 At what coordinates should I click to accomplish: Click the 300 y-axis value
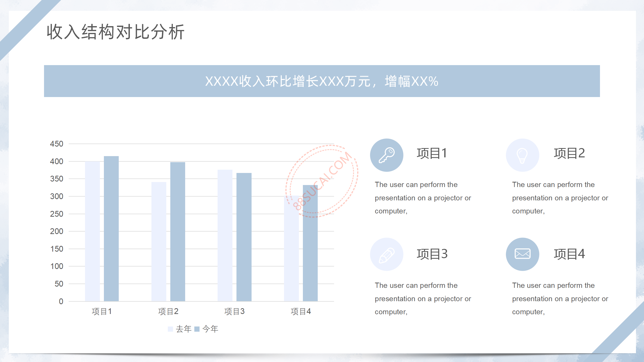(57, 196)
